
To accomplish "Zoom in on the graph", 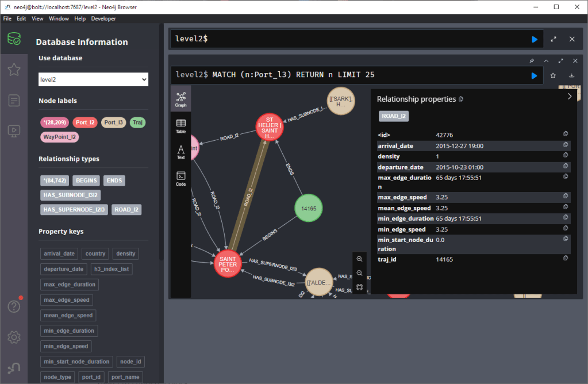I will click(359, 259).
